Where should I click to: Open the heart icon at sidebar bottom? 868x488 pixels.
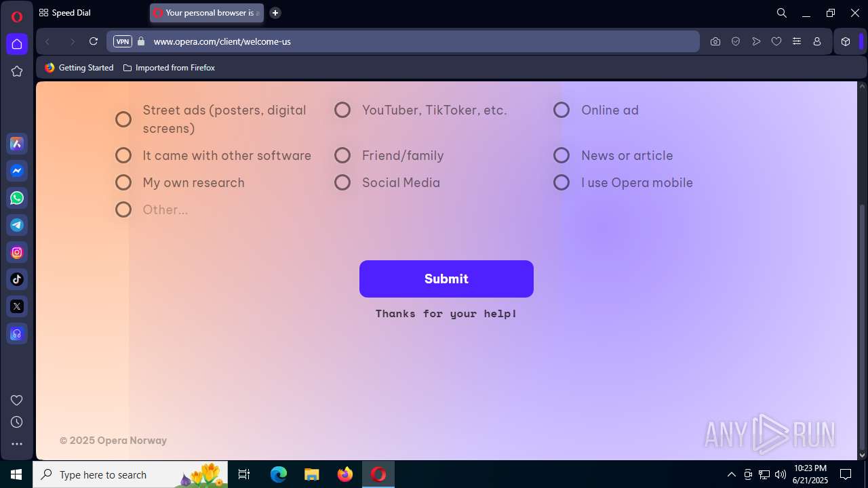point(17,400)
